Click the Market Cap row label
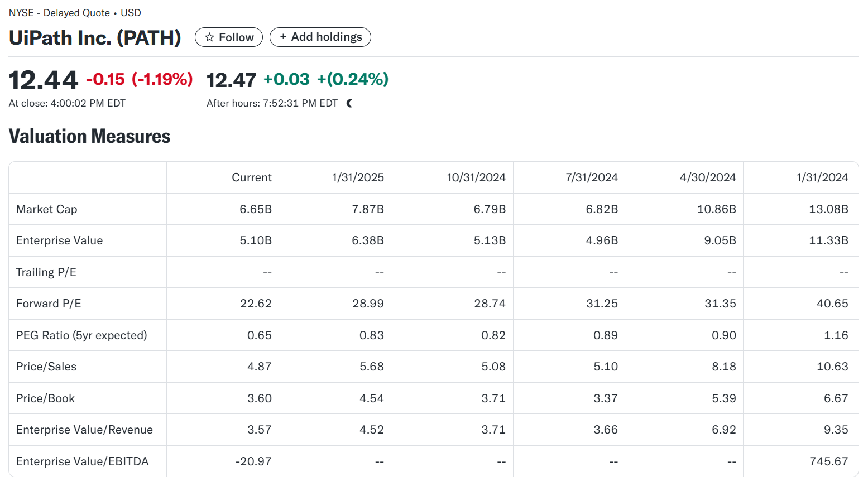Image resolution: width=868 pixels, height=486 pixels. pos(47,209)
